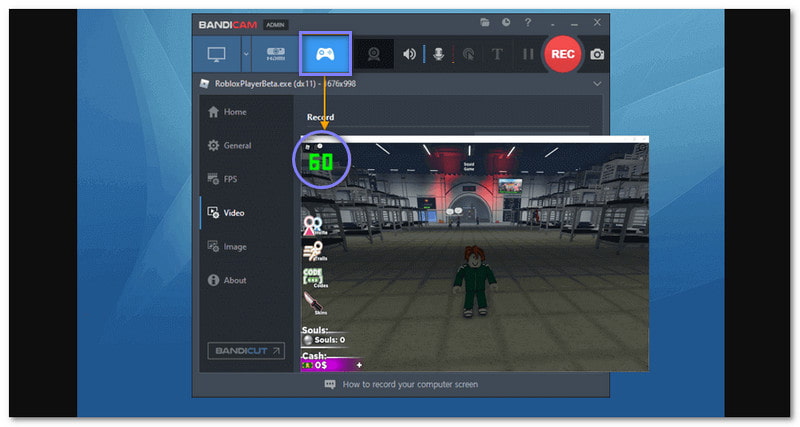Toggle speaker sound recording
Screen dimensions: 800x427
point(409,54)
